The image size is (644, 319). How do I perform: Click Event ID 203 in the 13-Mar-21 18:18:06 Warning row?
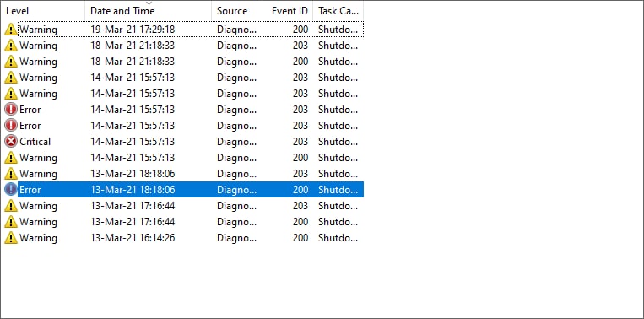click(300, 174)
